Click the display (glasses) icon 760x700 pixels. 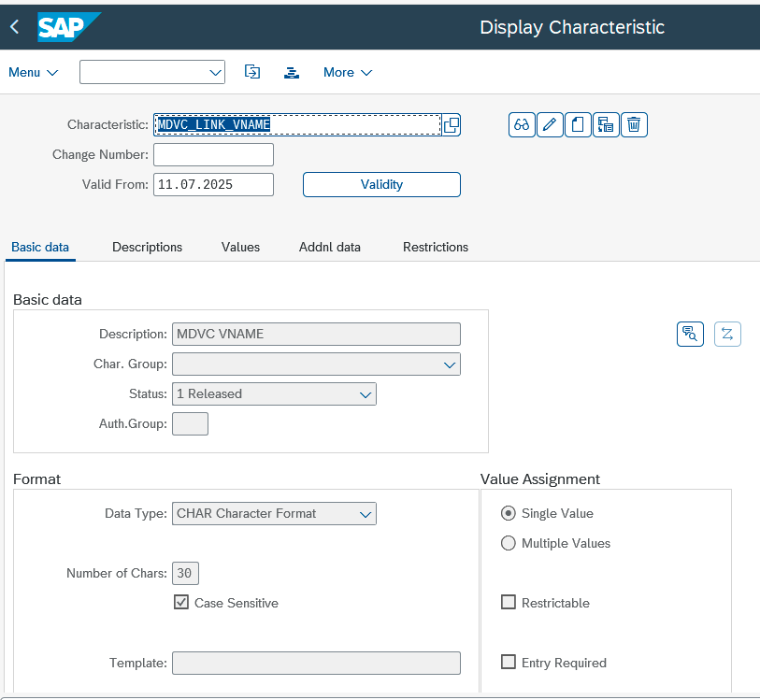(x=522, y=125)
